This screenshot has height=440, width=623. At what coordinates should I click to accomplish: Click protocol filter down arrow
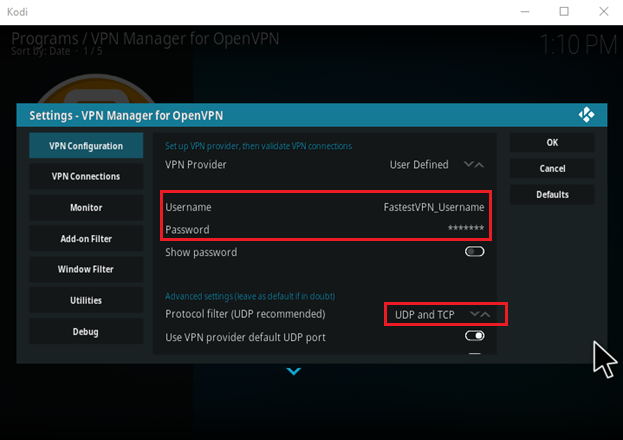pyautogui.click(x=474, y=314)
